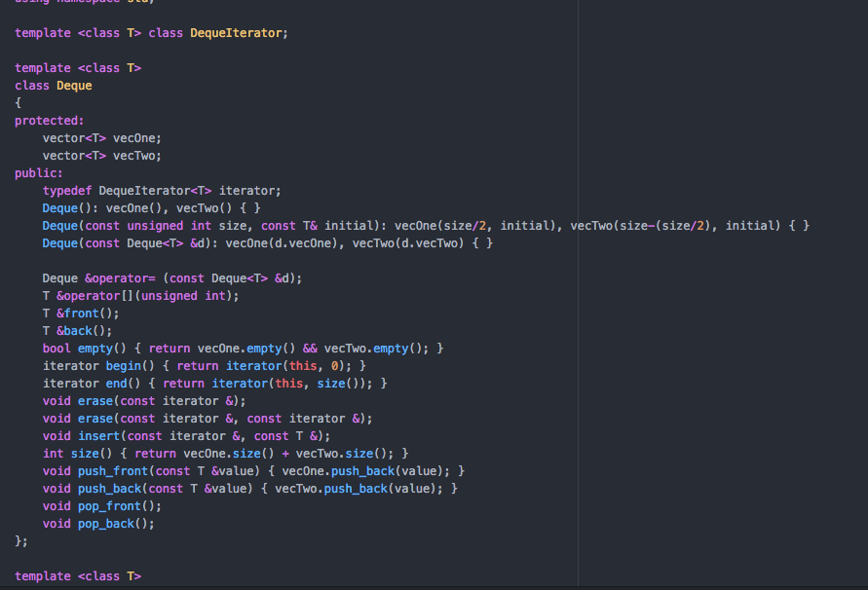Select the Deque class declaration

pyautogui.click(x=54, y=85)
